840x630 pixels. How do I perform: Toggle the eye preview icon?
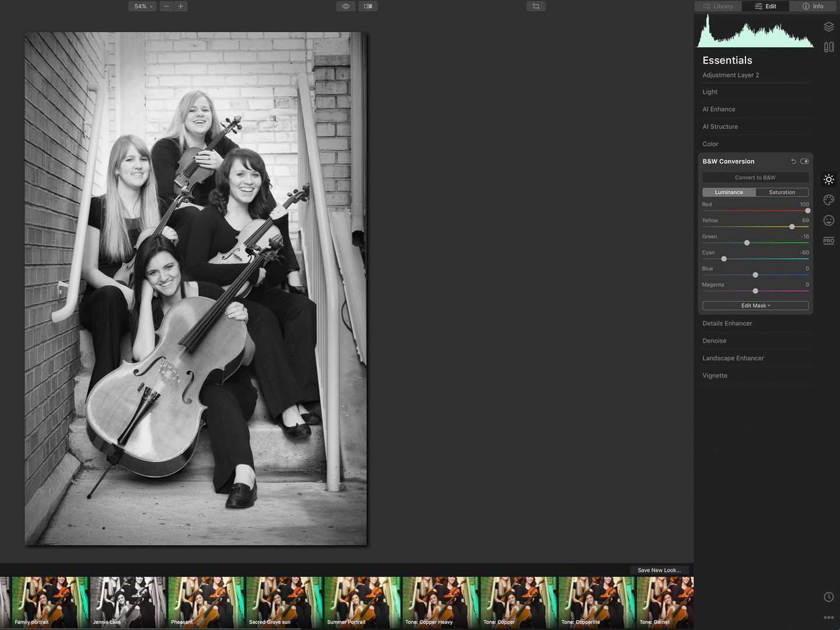346,6
